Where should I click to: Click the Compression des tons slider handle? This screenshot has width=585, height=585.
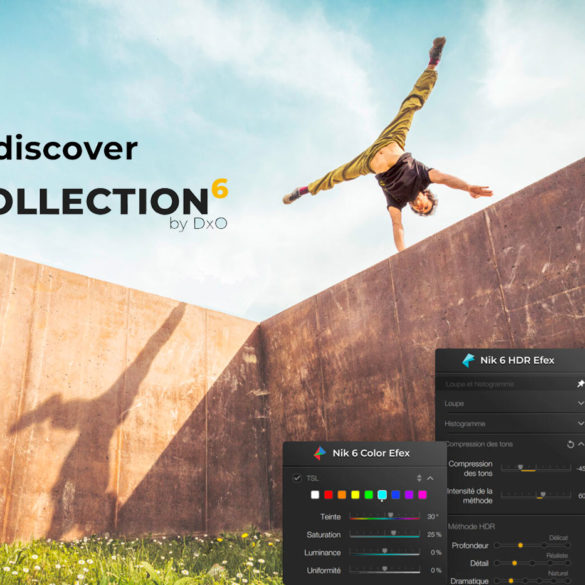(x=520, y=467)
